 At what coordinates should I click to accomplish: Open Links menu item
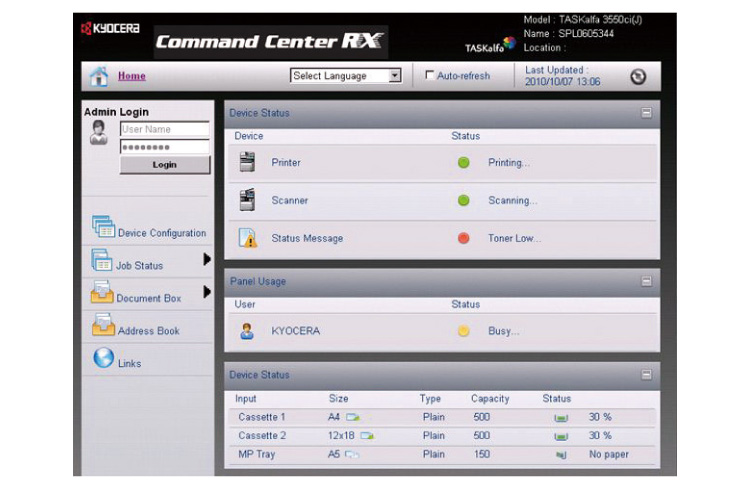tap(129, 364)
